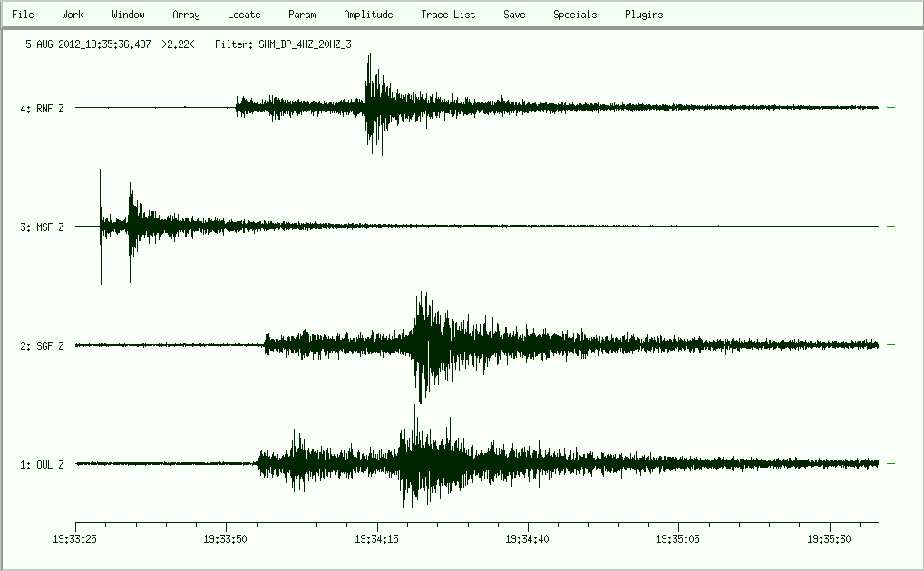924x571 pixels.
Task: Select the Param menu
Action: 302,15
